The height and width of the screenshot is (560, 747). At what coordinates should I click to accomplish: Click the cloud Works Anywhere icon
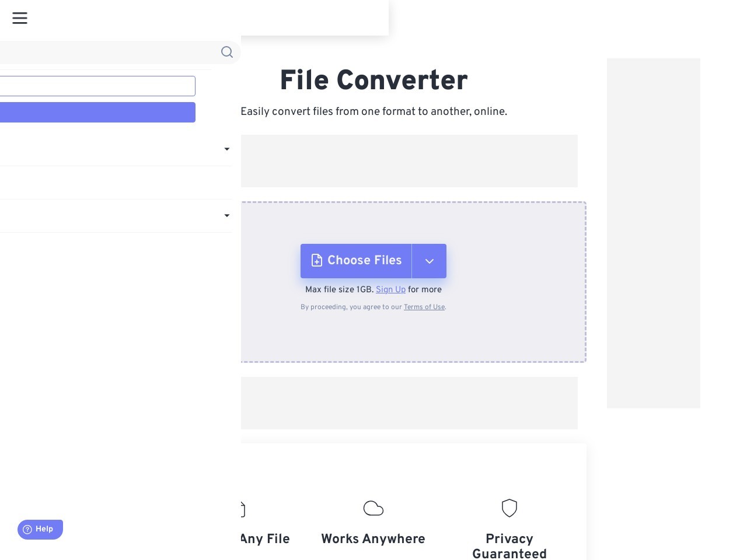(x=373, y=508)
